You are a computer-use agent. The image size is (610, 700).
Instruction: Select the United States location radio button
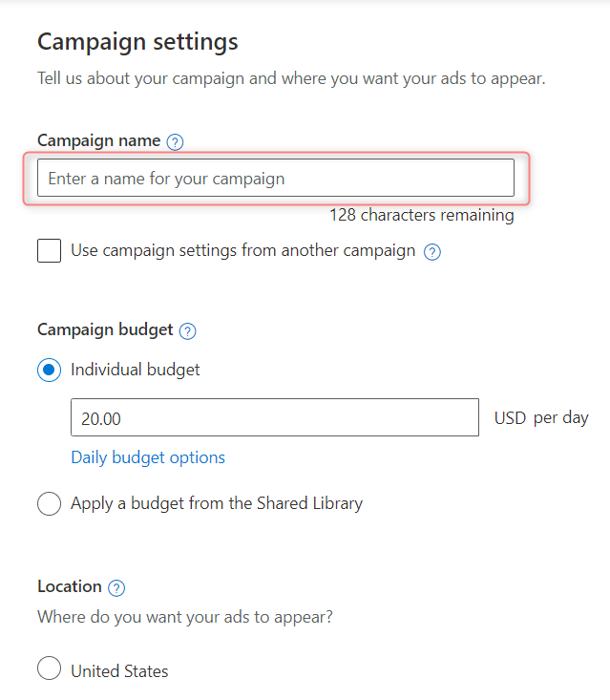click(49, 668)
